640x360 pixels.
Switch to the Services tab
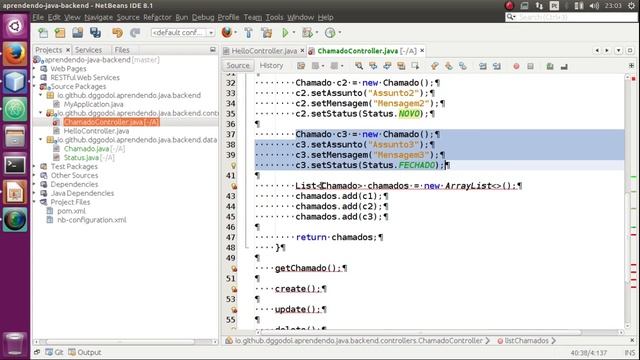[88, 50]
